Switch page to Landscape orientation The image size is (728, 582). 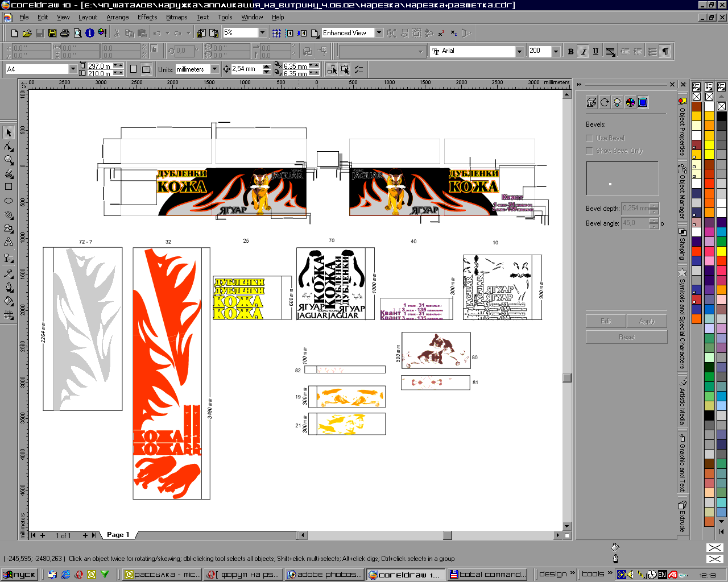point(146,69)
